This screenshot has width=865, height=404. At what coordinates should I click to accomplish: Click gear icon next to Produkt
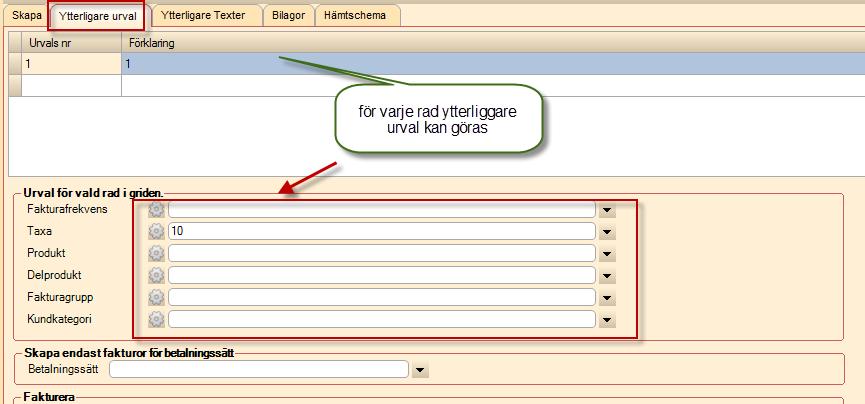pyautogui.click(x=157, y=253)
